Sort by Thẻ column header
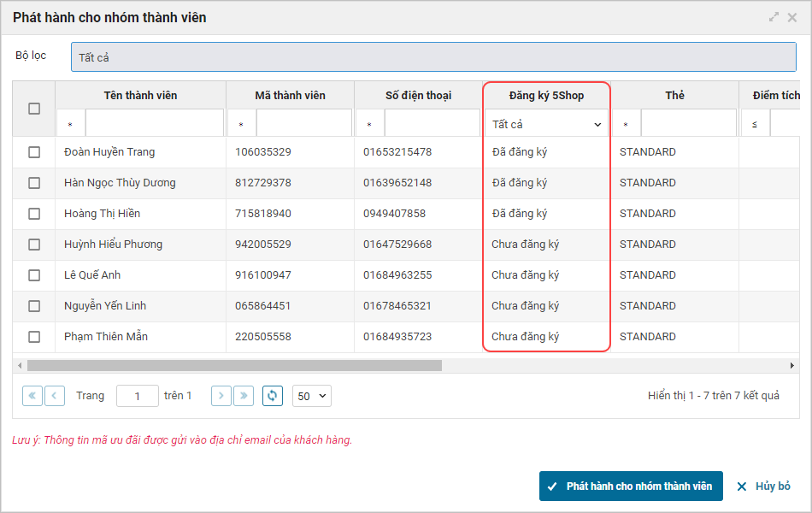Viewport: 812px width, 513px height. [674, 96]
